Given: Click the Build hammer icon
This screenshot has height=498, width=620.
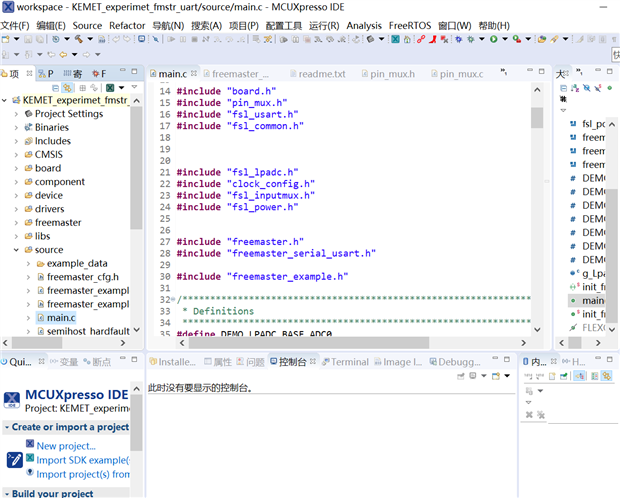Looking at the screenshot, I should [x=79, y=39].
